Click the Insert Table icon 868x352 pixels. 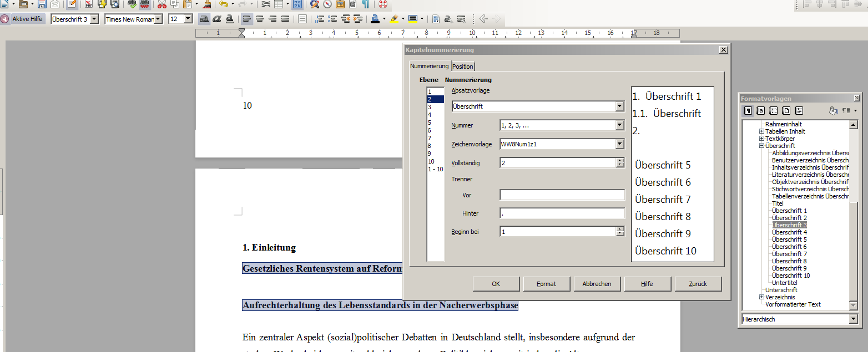[279, 4]
